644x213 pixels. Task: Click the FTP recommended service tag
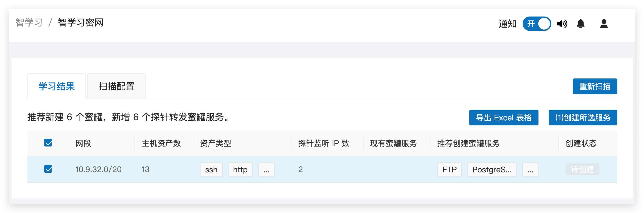[x=449, y=170]
